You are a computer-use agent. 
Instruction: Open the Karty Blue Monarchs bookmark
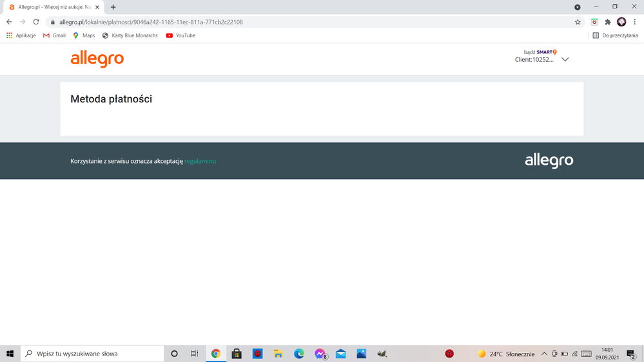pyautogui.click(x=130, y=35)
